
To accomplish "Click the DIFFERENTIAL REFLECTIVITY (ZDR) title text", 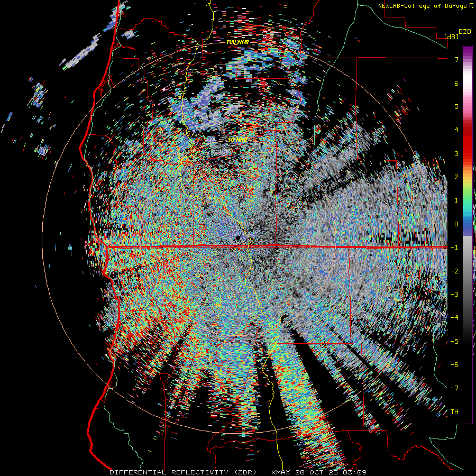I will pyautogui.click(x=187, y=472).
